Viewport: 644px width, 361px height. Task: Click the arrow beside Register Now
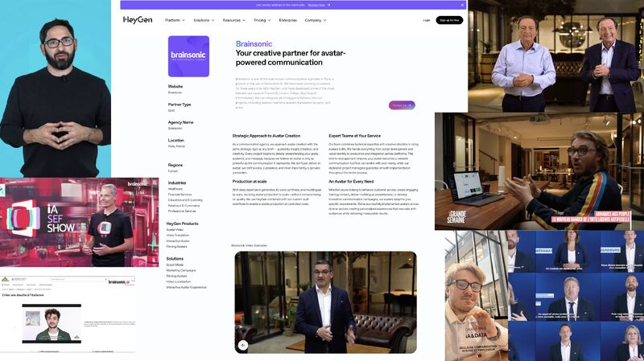pos(328,5)
